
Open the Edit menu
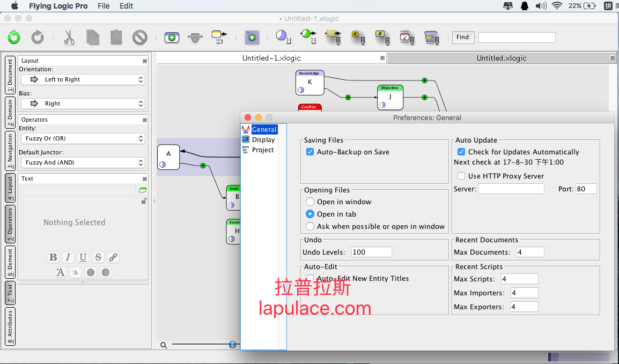127,6
